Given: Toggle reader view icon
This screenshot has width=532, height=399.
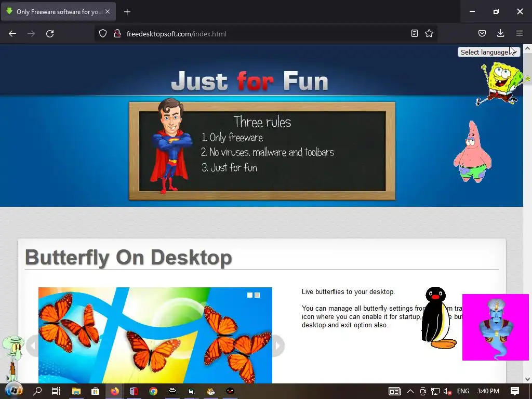Looking at the screenshot, I should (414, 33).
